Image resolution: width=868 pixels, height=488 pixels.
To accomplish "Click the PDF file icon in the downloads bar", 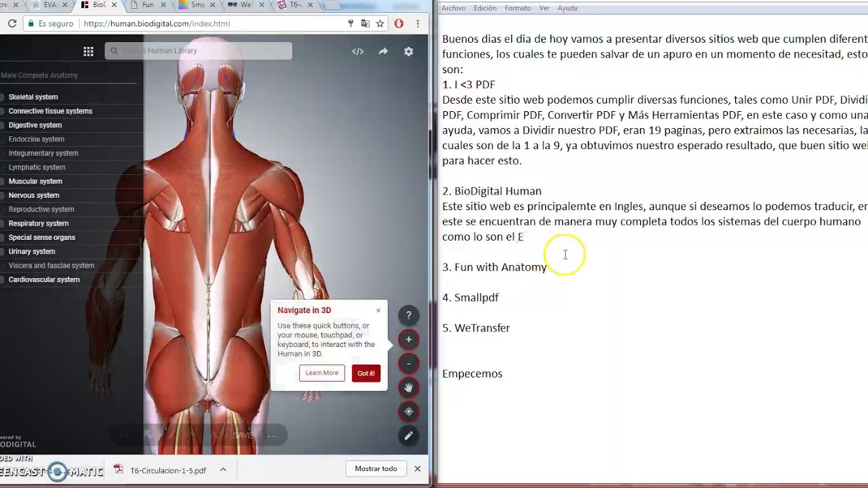I will click(119, 470).
